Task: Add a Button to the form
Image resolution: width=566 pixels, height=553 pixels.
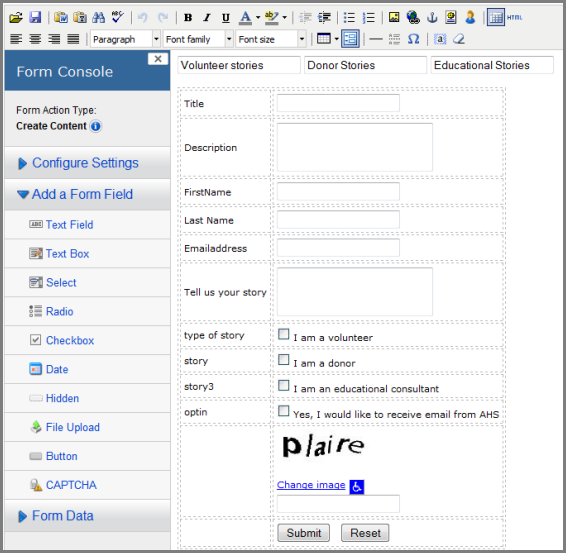Action: (87, 456)
